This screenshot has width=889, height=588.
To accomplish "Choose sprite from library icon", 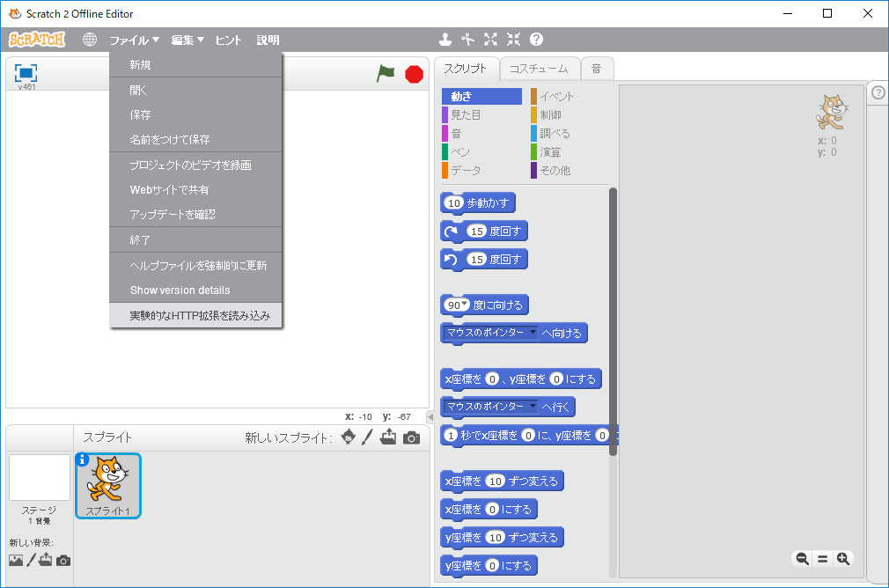I will [349, 437].
